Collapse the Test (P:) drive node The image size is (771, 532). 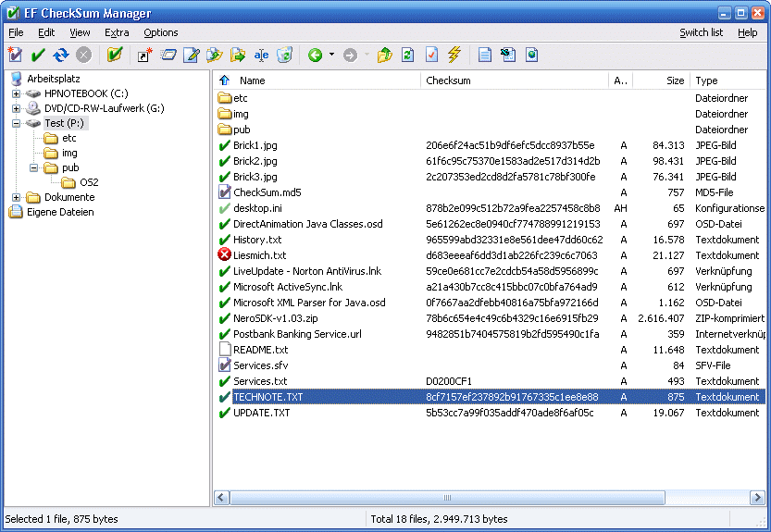tap(17, 123)
